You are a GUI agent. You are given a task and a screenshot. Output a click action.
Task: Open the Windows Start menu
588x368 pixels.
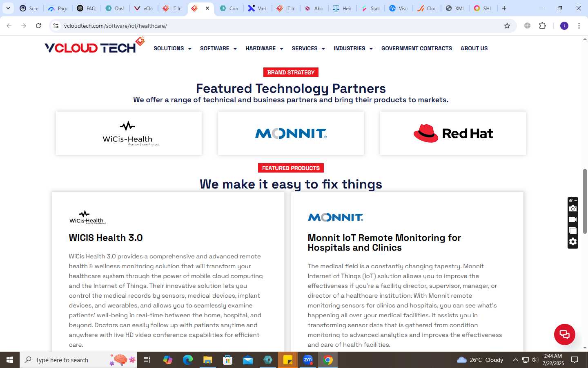[10, 360]
